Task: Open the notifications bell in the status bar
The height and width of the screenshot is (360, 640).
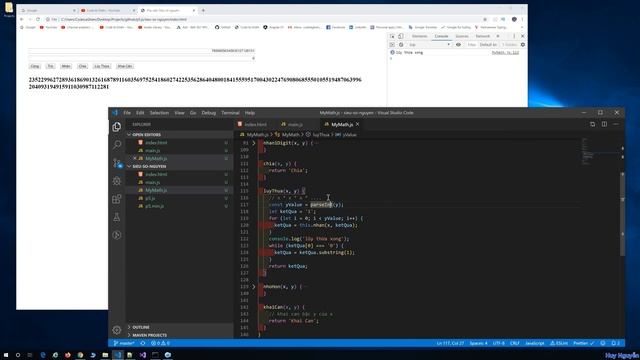Action: coord(616,343)
